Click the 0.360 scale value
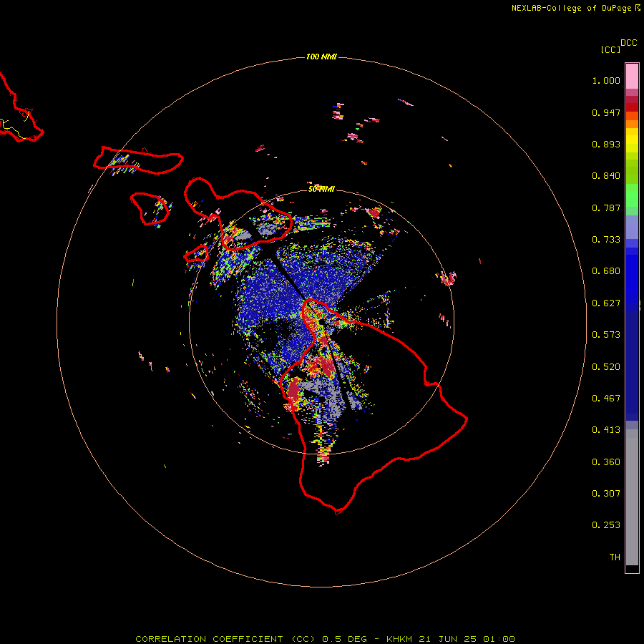 [x=606, y=462]
